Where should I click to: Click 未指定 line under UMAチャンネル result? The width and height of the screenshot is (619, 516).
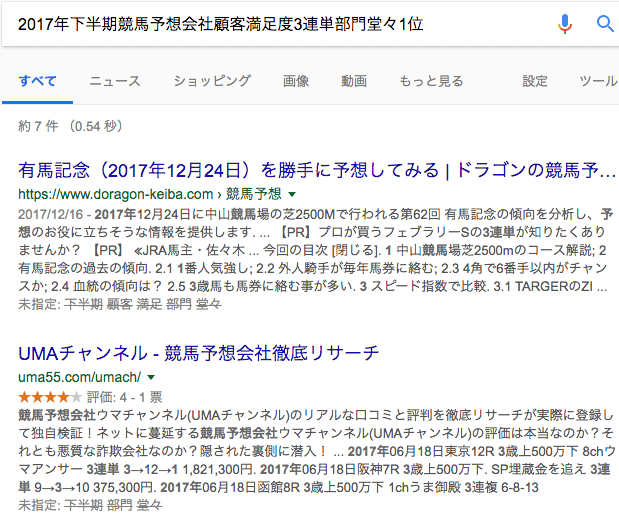pyautogui.click(x=90, y=505)
